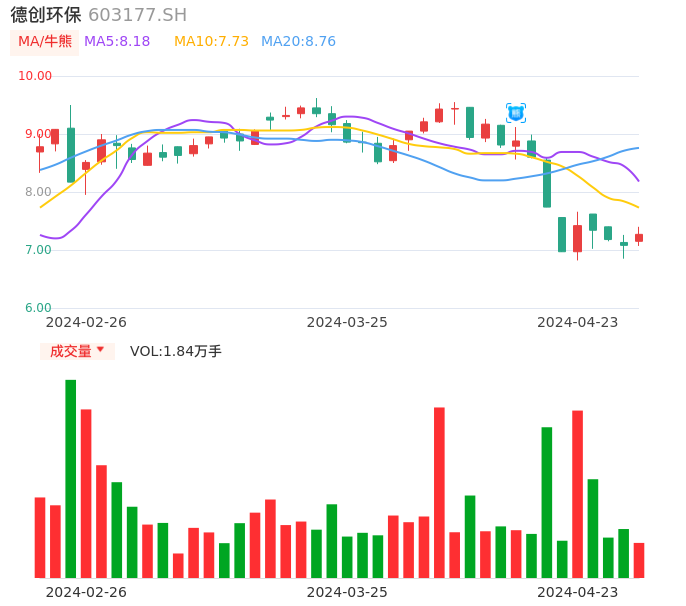
Task: Click the last red volume bar
Action: [639, 560]
